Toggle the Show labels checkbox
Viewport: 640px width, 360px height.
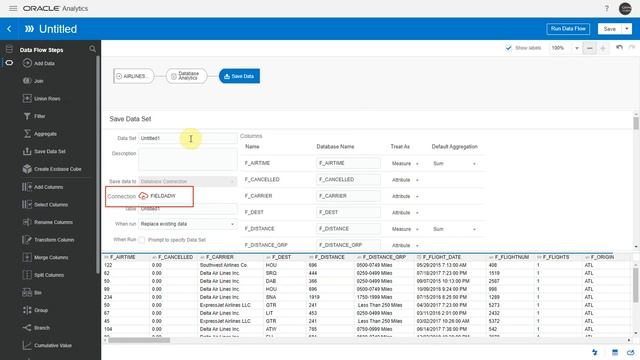(508, 48)
